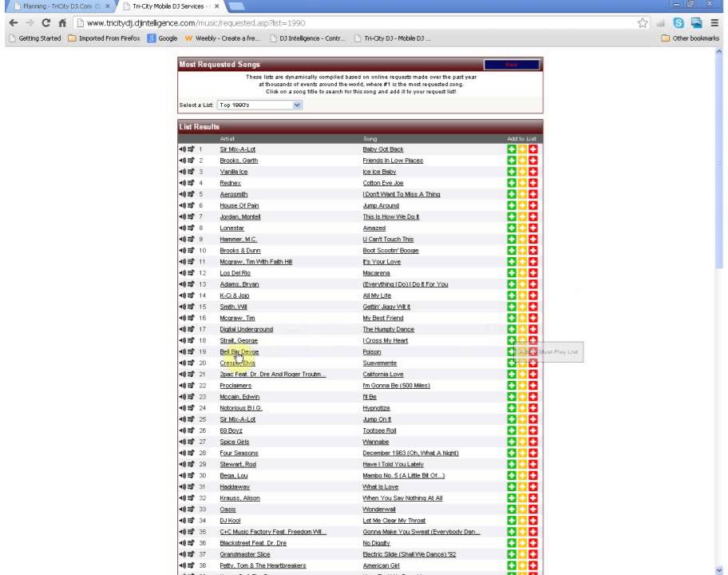Click yellow plus for California Love

pos(522,375)
